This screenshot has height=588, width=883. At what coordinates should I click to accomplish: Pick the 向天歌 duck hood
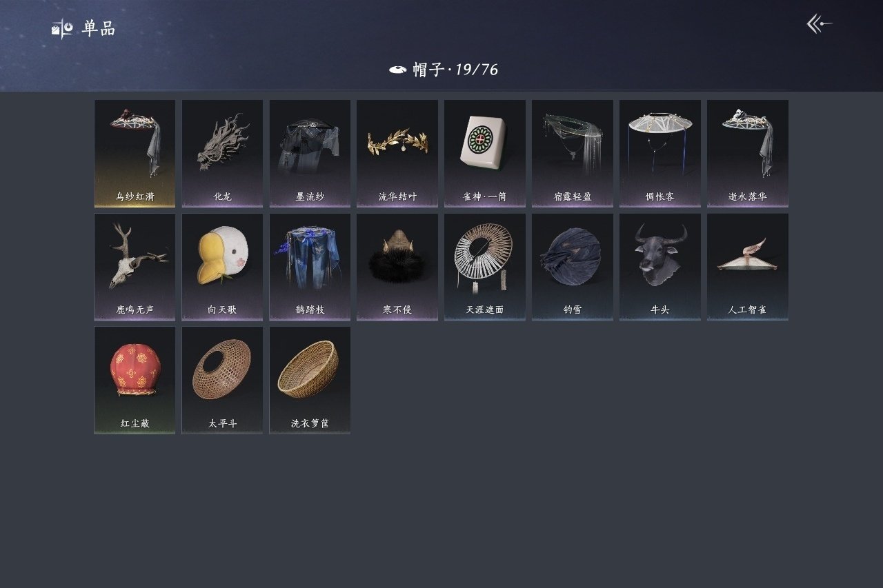(x=222, y=267)
